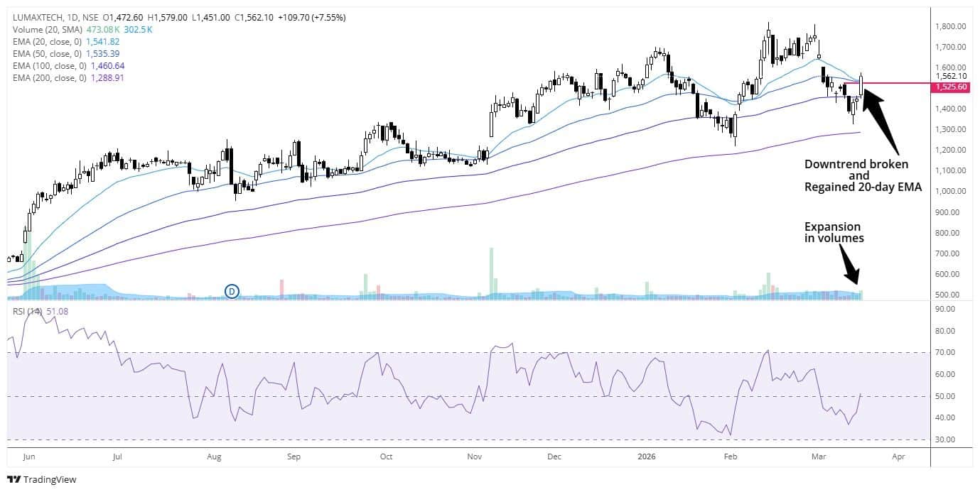Click the open price O1,472.60
Image resolution: width=980 pixels, height=492 pixels.
(x=124, y=16)
